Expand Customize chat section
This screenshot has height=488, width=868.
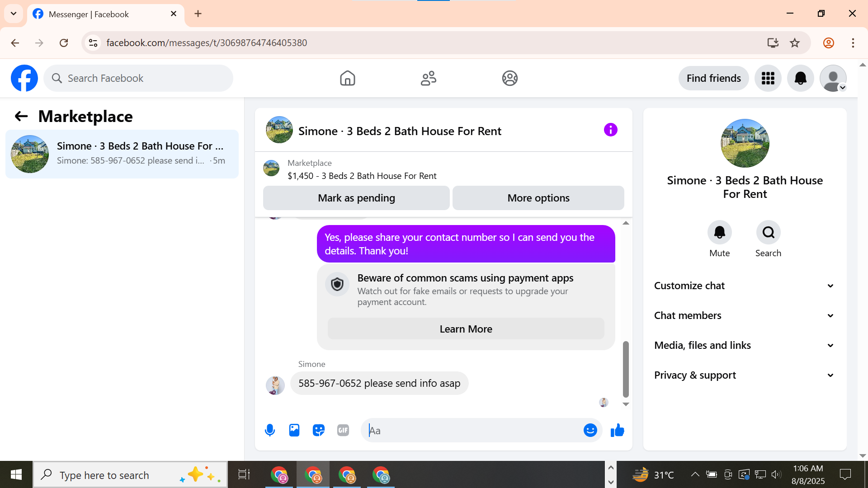point(744,286)
